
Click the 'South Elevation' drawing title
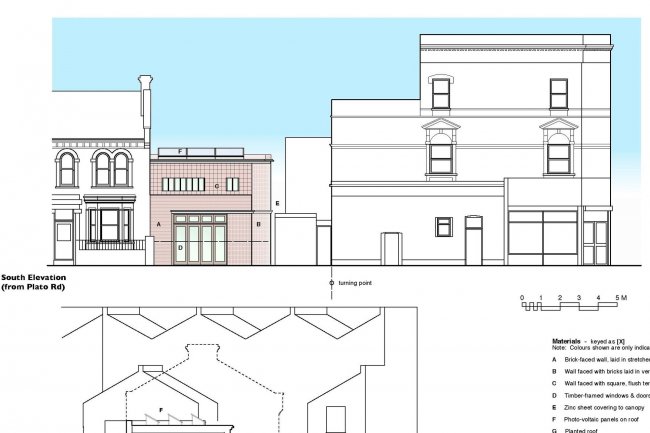(x=34, y=277)
